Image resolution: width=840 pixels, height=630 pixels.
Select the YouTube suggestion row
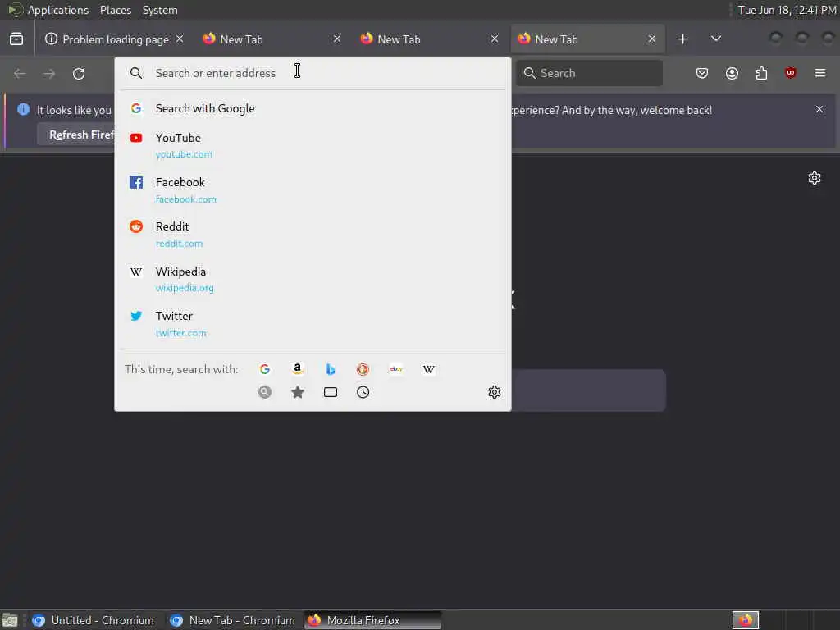click(x=313, y=145)
